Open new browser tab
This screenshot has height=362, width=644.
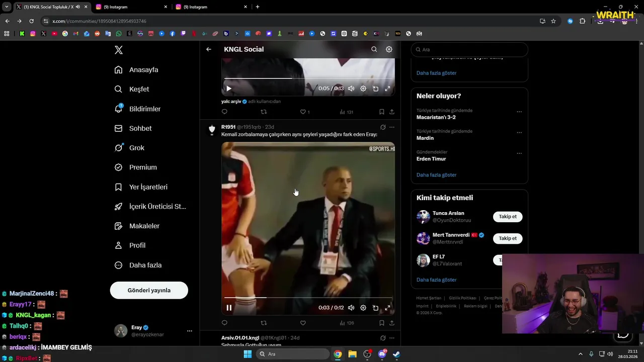click(x=258, y=7)
